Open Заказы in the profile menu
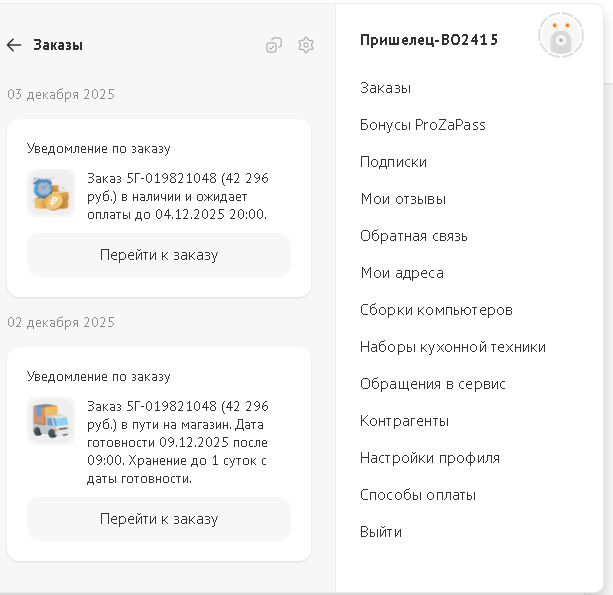 385,88
